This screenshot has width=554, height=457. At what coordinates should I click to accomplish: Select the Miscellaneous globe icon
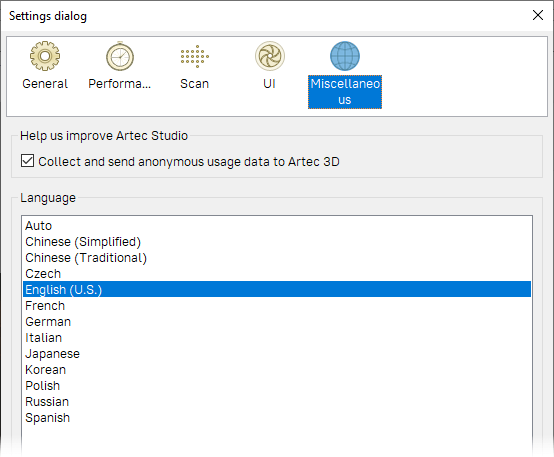[x=345, y=56]
